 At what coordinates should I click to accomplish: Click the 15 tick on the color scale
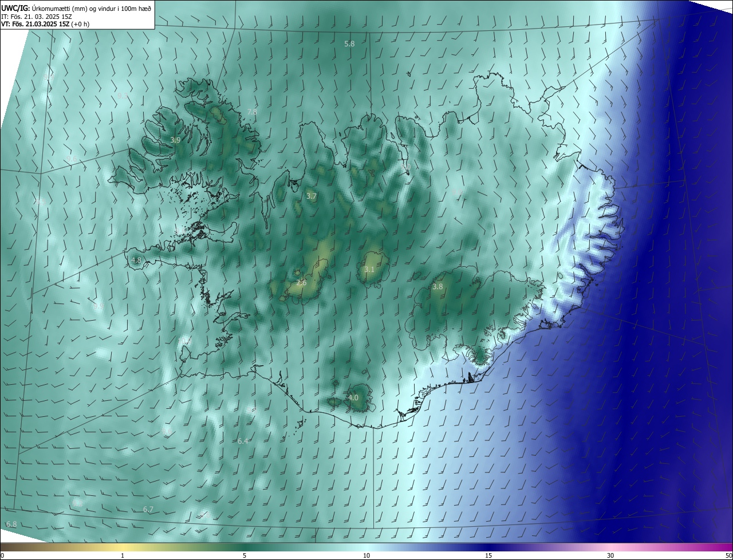(x=488, y=556)
